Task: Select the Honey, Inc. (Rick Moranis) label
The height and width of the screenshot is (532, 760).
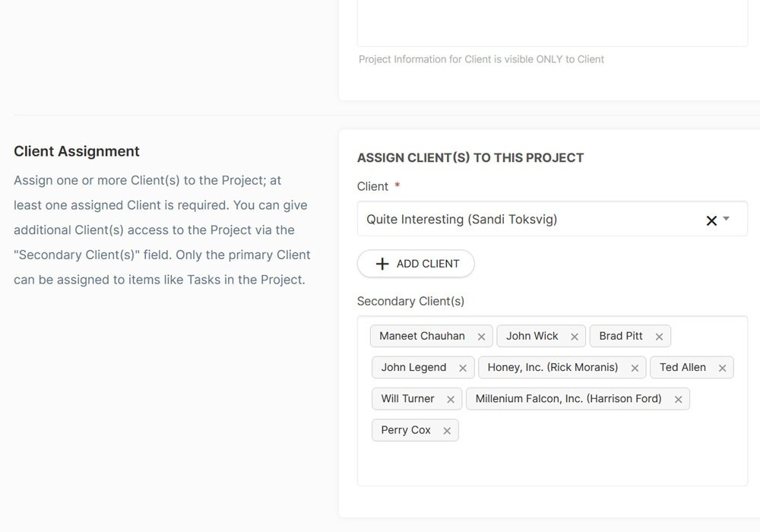Action: (x=553, y=368)
